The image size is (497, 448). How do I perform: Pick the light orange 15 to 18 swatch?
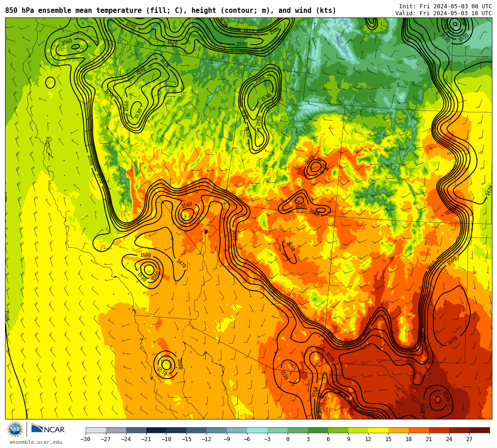pyautogui.click(x=399, y=430)
